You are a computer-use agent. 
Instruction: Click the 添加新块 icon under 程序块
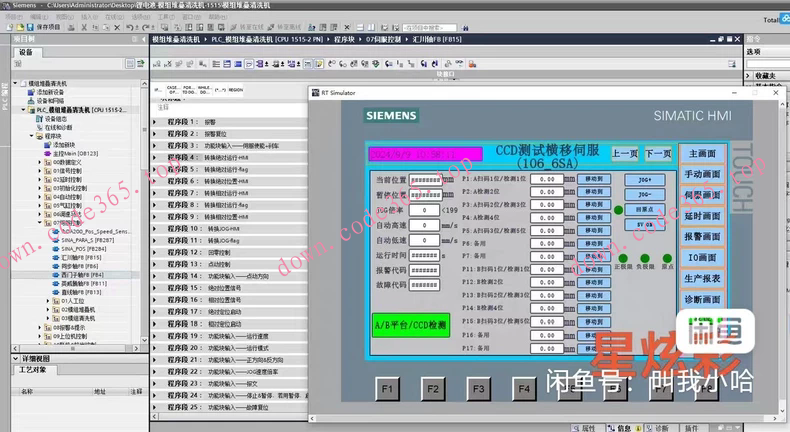pyautogui.click(x=47, y=145)
